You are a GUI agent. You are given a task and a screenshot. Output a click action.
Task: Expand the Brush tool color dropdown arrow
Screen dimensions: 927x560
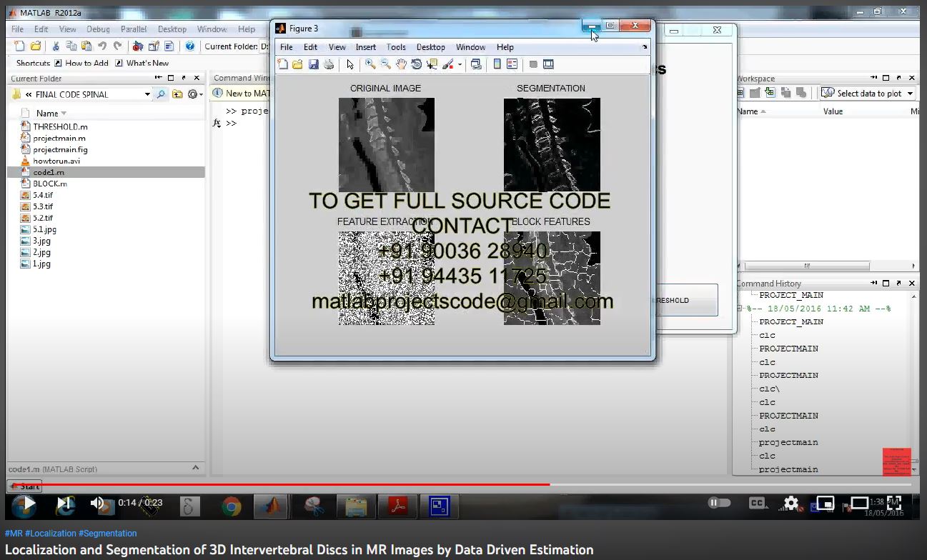pos(460,65)
